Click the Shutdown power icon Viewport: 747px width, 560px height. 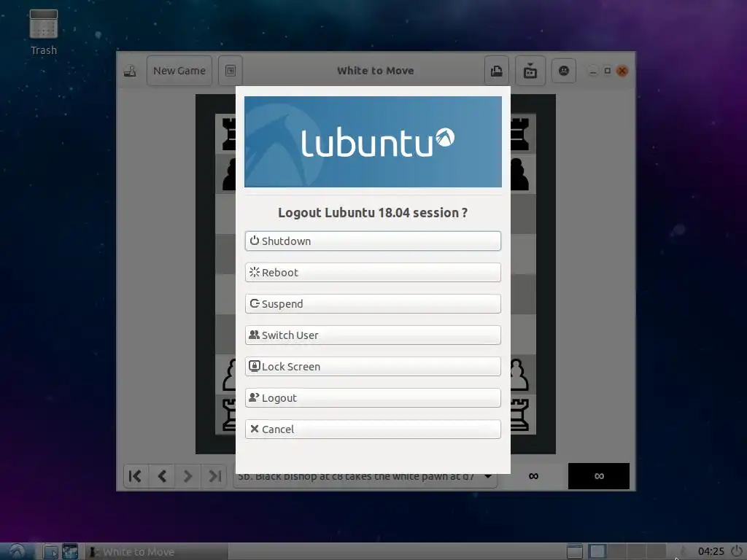point(255,241)
